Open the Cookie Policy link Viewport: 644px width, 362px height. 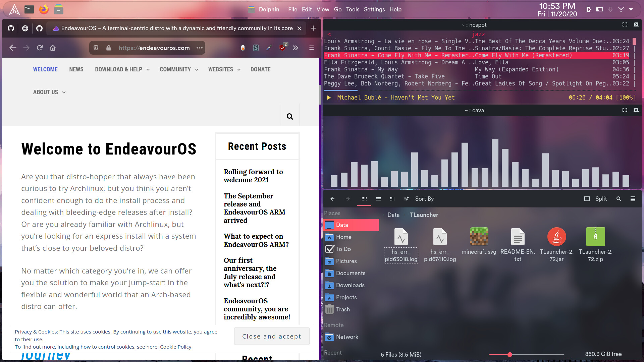pos(175,347)
